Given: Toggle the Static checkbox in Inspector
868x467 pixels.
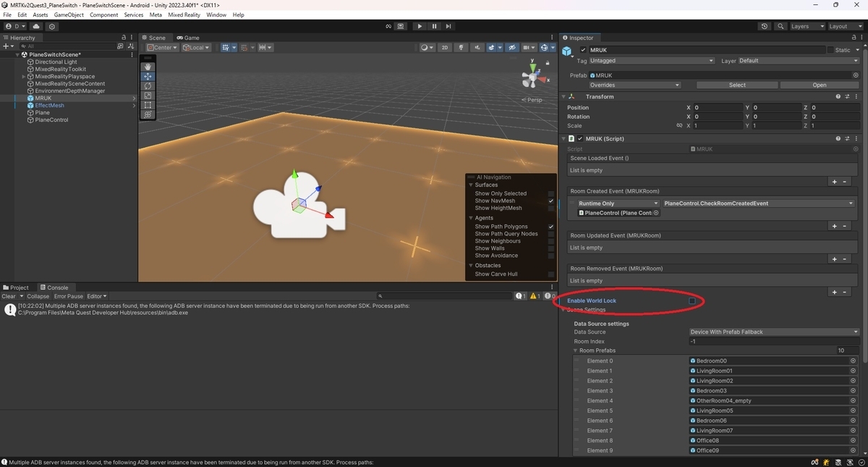Looking at the screenshot, I should click(x=830, y=50).
